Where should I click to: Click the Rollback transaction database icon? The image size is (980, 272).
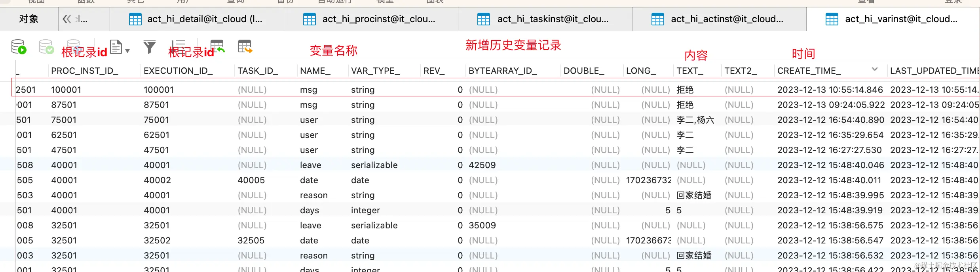pyautogui.click(x=74, y=46)
